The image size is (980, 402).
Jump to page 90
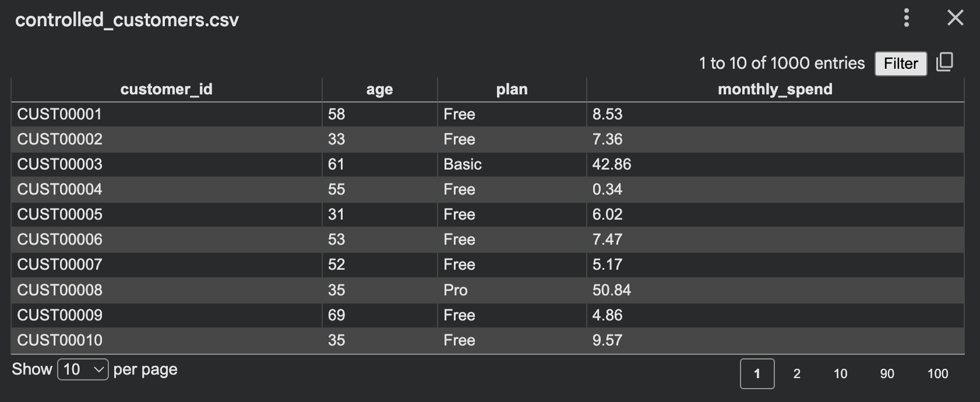click(x=887, y=373)
